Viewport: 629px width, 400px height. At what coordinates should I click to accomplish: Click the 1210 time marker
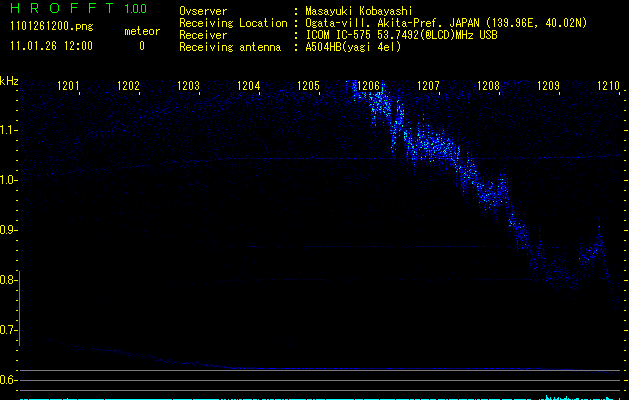(x=609, y=86)
